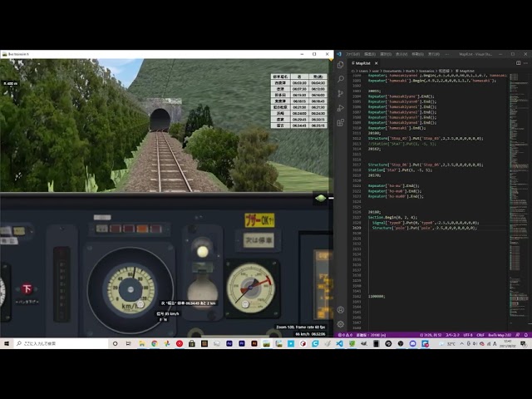
Task: Open Microsoft Store from the taskbar
Action: tap(192, 343)
